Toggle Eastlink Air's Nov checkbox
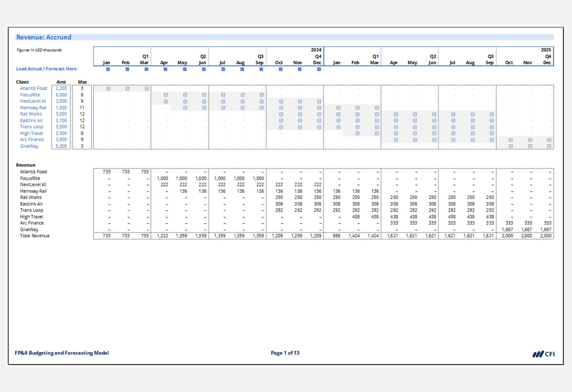This screenshot has height=392, width=572. (x=300, y=120)
